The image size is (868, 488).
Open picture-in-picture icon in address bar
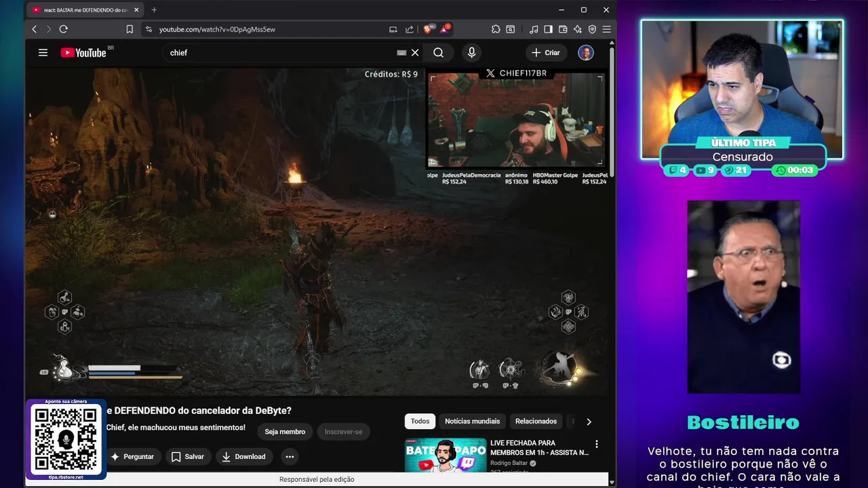click(x=393, y=29)
